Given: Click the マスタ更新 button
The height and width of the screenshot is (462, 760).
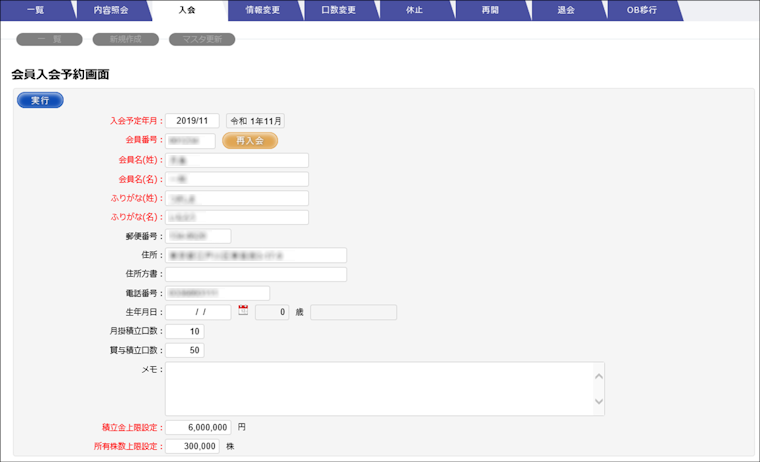Looking at the screenshot, I should pyautogui.click(x=202, y=40).
